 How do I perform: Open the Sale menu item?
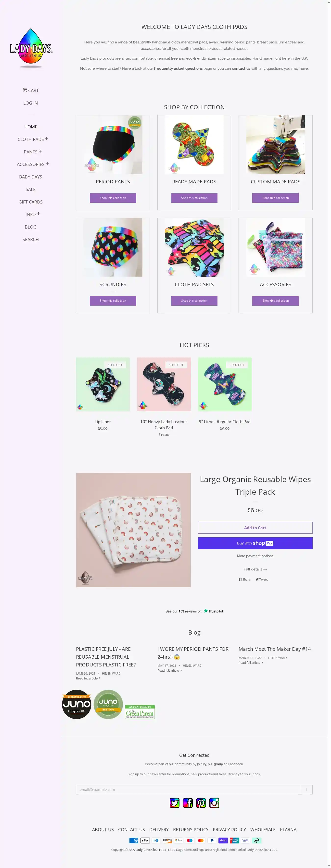[31, 189]
